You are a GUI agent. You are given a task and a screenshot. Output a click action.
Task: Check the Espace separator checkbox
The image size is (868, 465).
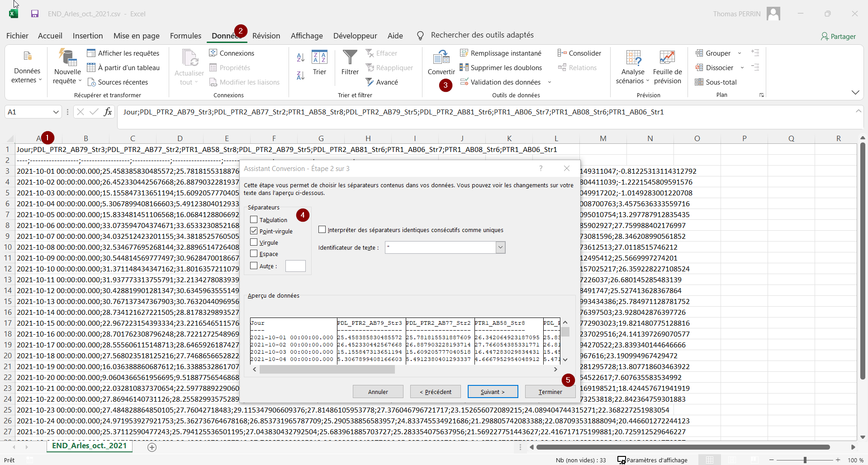tap(254, 254)
